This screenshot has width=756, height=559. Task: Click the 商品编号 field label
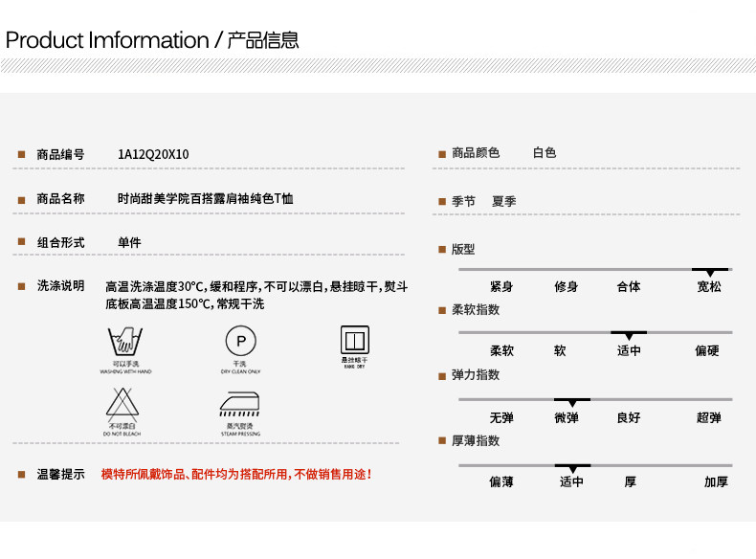[60, 154]
